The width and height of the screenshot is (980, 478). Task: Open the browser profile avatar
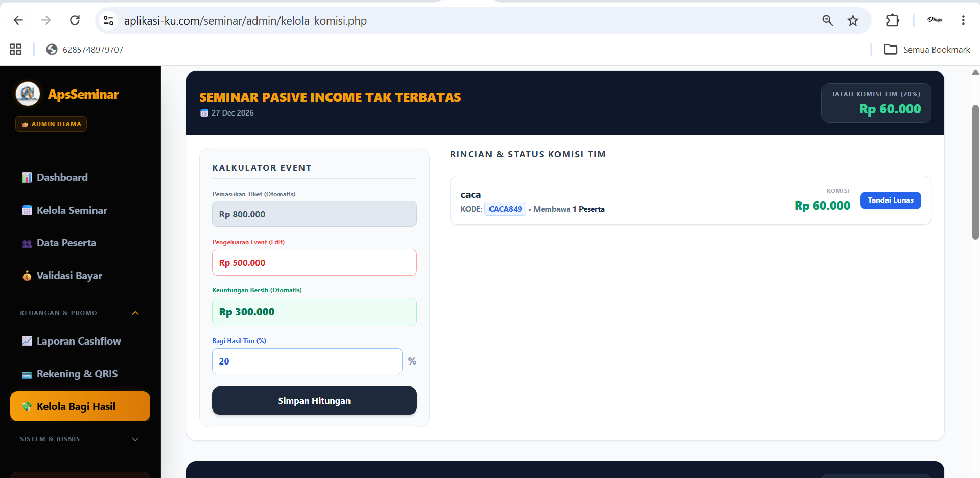[935, 20]
